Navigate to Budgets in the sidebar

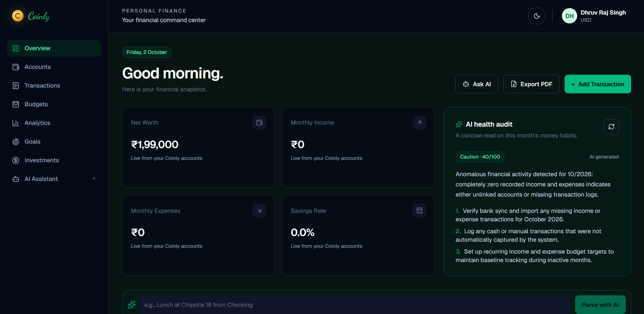pyautogui.click(x=54, y=104)
